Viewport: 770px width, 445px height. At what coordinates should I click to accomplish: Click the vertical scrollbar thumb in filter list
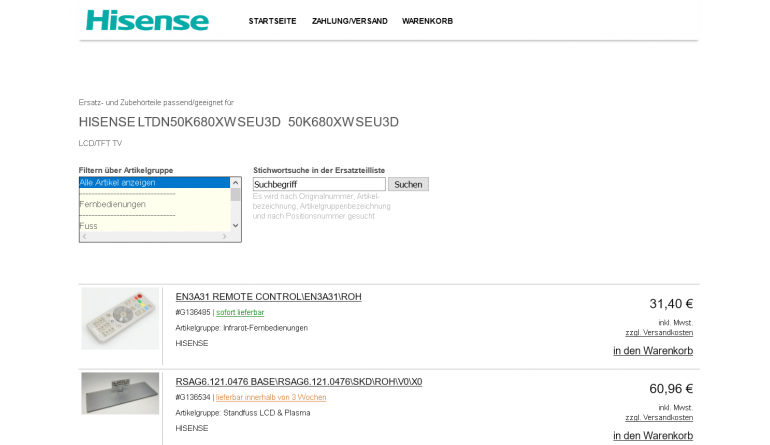pyautogui.click(x=235, y=195)
